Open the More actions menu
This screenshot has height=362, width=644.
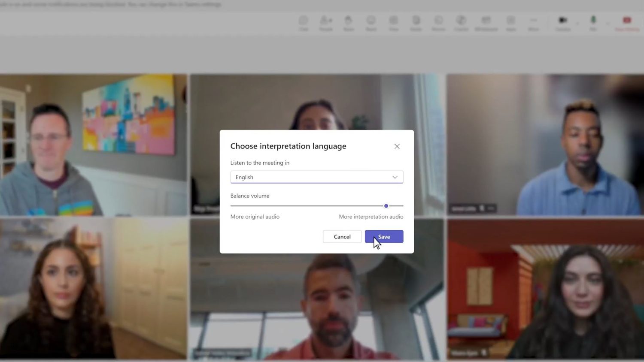click(533, 22)
